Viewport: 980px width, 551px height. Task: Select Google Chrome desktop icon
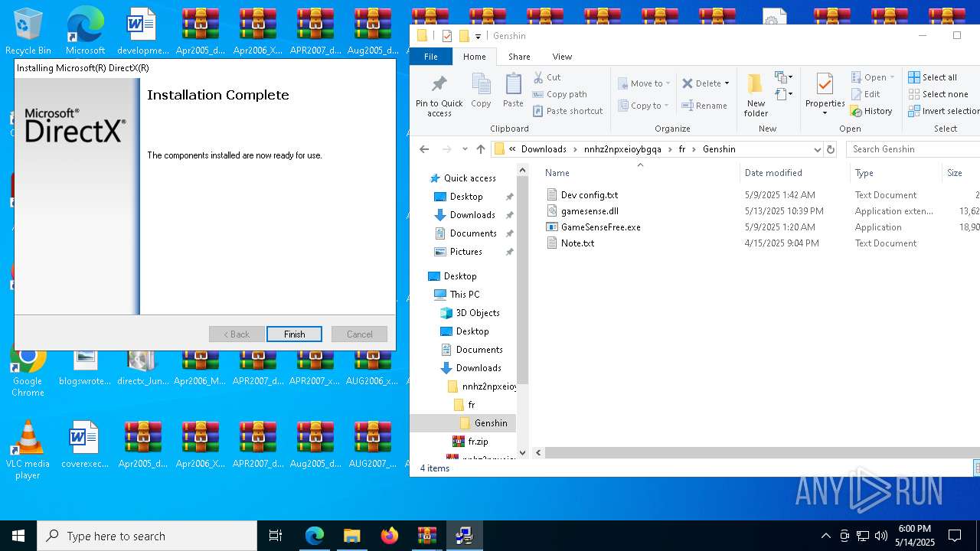click(28, 371)
